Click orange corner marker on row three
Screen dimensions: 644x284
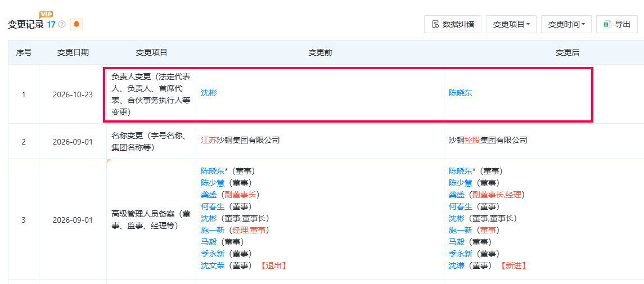[x=109, y=161]
